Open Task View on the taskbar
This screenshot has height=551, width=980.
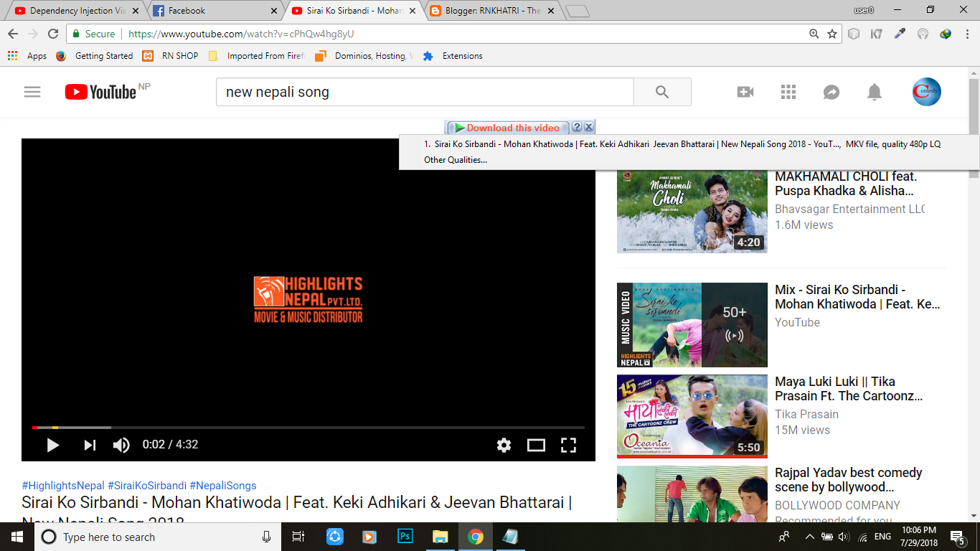coord(298,537)
